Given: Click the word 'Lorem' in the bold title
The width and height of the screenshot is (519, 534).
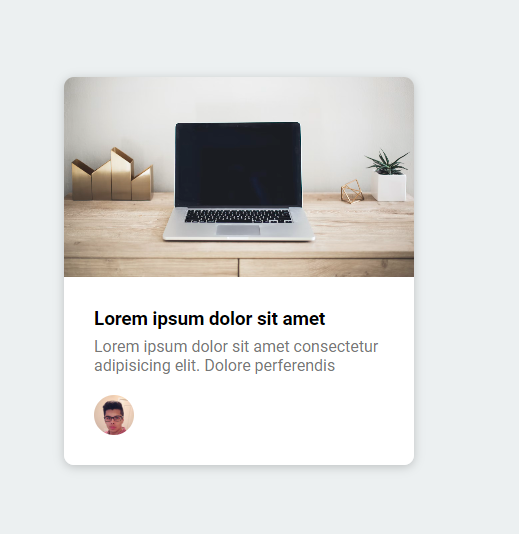Looking at the screenshot, I should tap(121, 319).
